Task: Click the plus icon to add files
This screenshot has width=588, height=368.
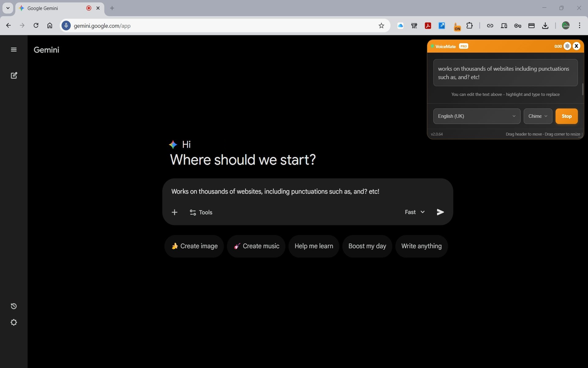Action: point(175,212)
